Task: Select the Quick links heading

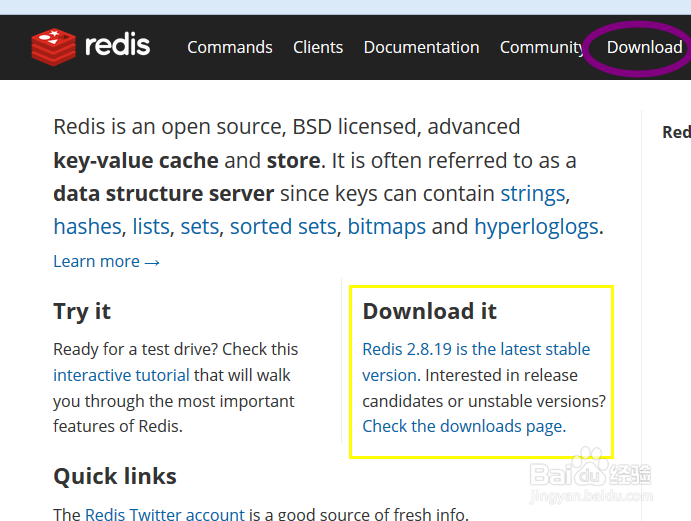Action: click(x=115, y=476)
